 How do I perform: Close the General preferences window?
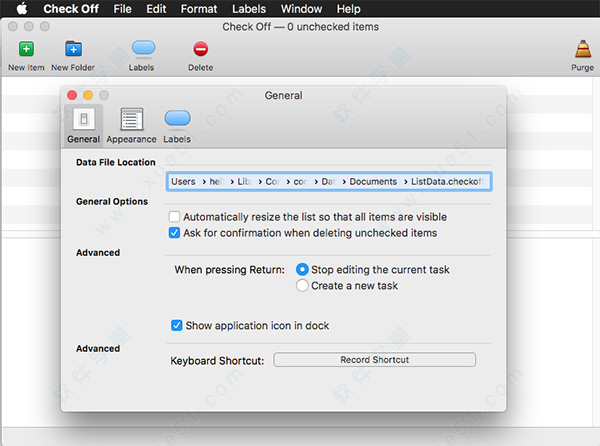point(72,95)
